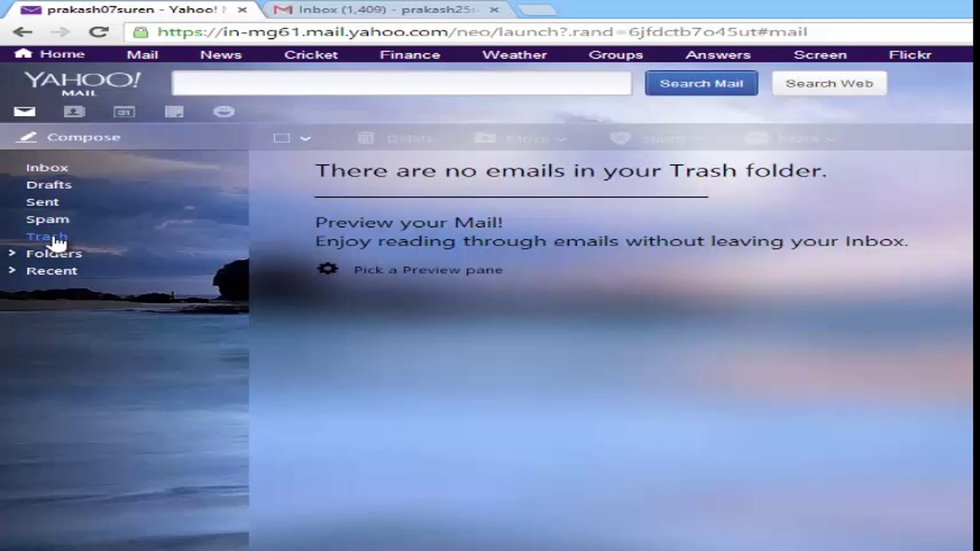Toggle the select-all emails checkbox

pyautogui.click(x=282, y=138)
